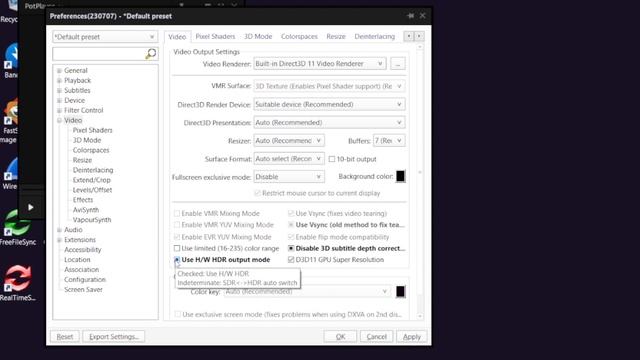Toggle D3D11 GPU Super Resolution checkbox

click(291, 260)
